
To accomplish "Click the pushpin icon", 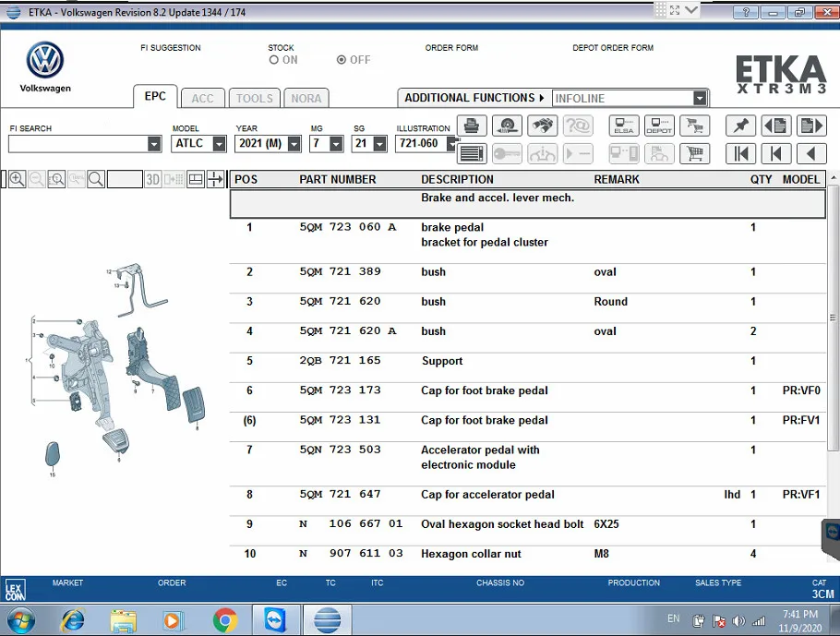I will pyautogui.click(x=740, y=126).
